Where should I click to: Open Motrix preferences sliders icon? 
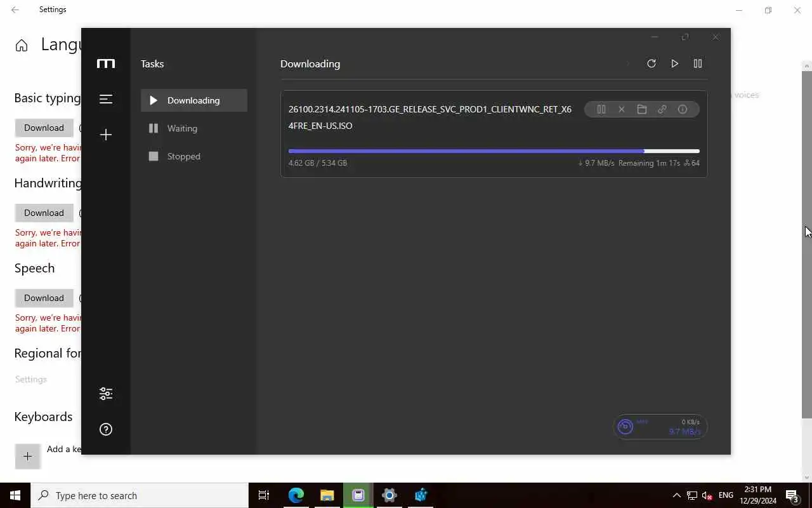pos(106,394)
